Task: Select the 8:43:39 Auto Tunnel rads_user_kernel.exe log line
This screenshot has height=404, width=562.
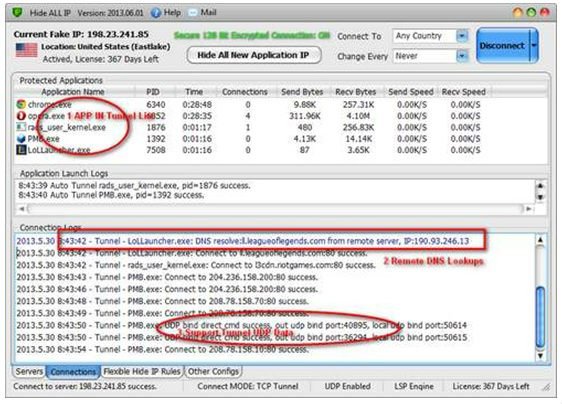Action: (x=134, y=185)
